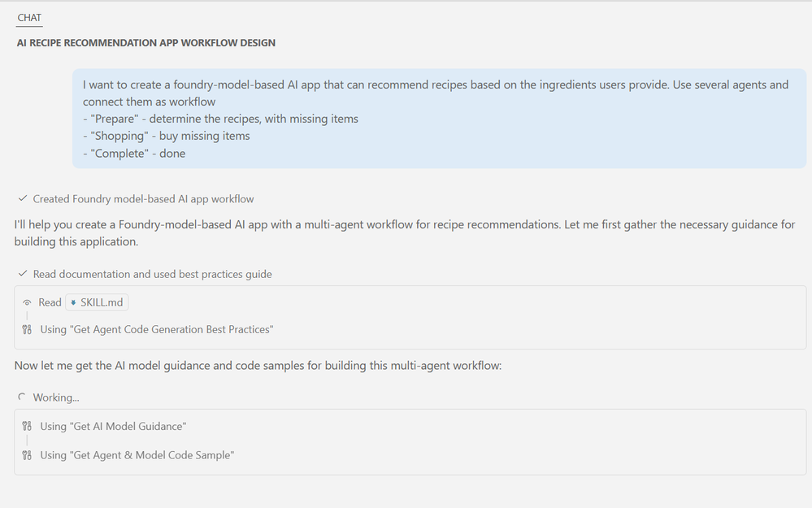This screenshot has height=508, width=812.
Task: Expand the "Created Foundry model-based AI app workflow" step
Action: [x=143, y=199]
